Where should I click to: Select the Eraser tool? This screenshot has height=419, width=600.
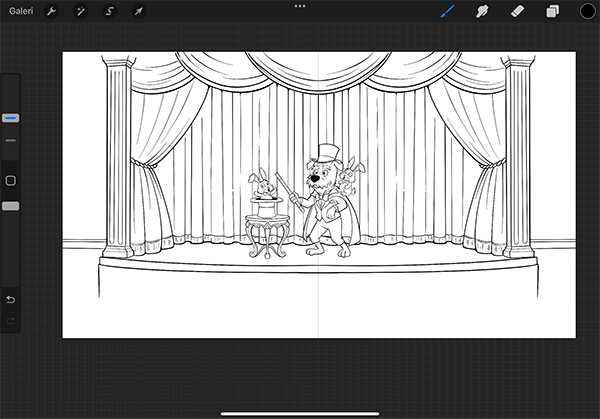tap(516, 11)
